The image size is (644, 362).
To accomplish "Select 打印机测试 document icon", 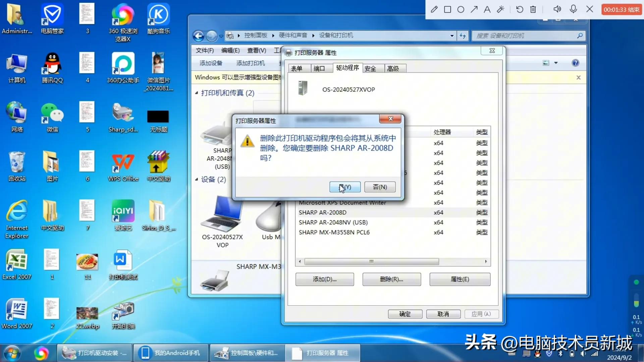I will (123, 264).
